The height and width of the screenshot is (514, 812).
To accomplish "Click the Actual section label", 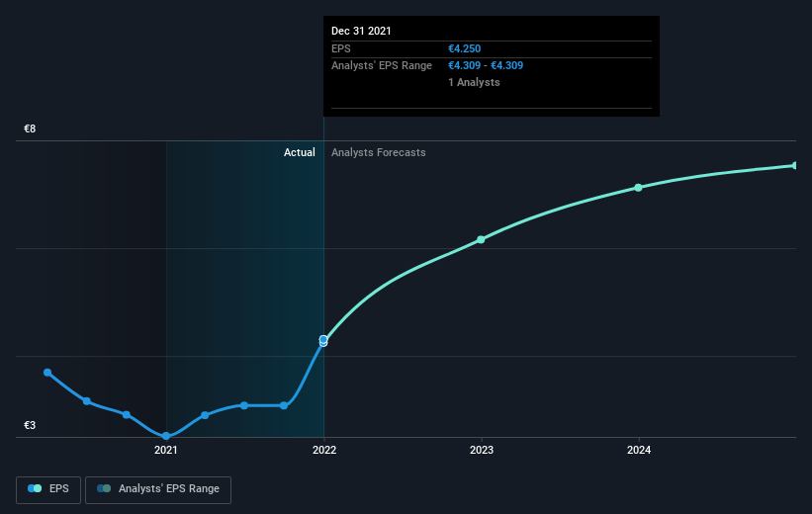I will coord(300,152).
